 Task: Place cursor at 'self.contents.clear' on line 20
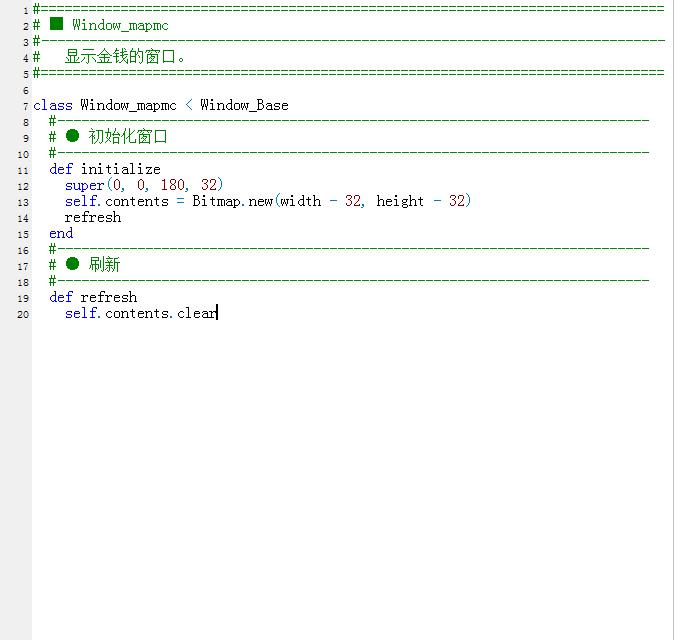coord(141,313)
